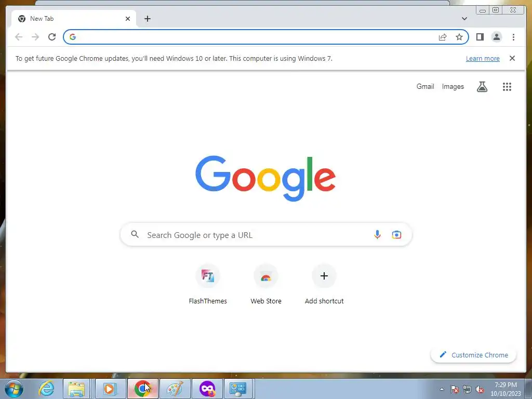
Task: Open Search Labs flask icon
Action: pos(482,87)
